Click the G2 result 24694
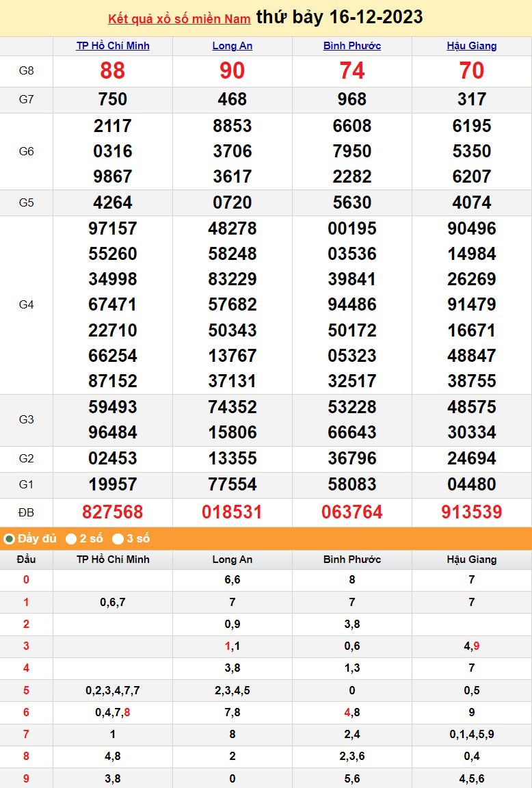Image resolution: width=532 pixels, height=788 pixels. pos(472,459)
